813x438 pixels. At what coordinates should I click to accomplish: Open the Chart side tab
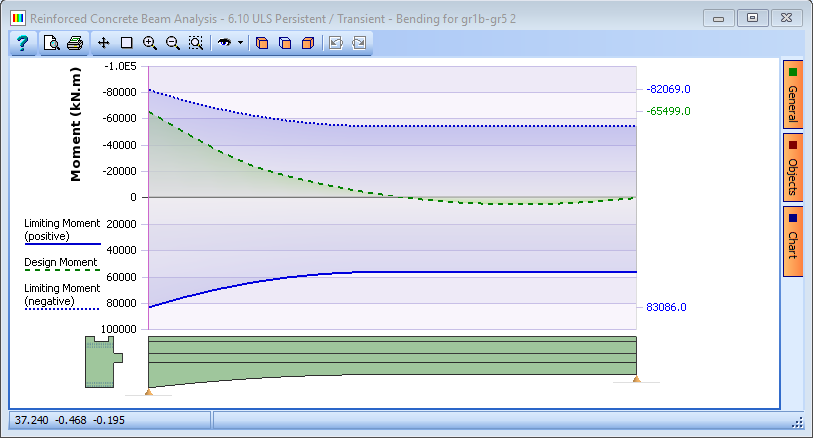pyautogui.click(x=792, y=241)
